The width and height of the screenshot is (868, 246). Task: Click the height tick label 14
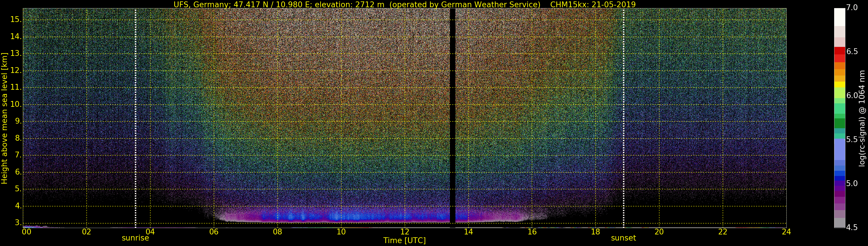16,37
